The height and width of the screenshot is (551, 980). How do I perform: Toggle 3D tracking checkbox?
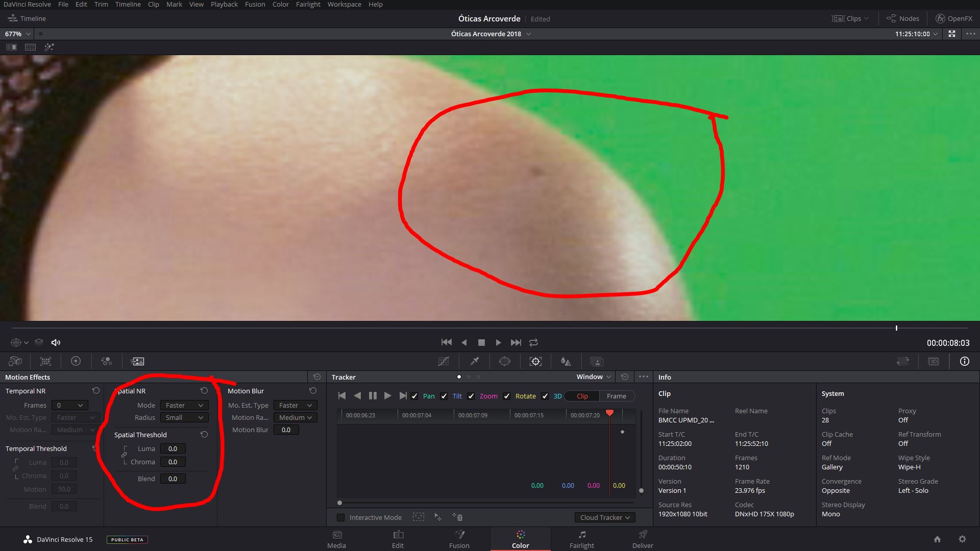(545, 396)
